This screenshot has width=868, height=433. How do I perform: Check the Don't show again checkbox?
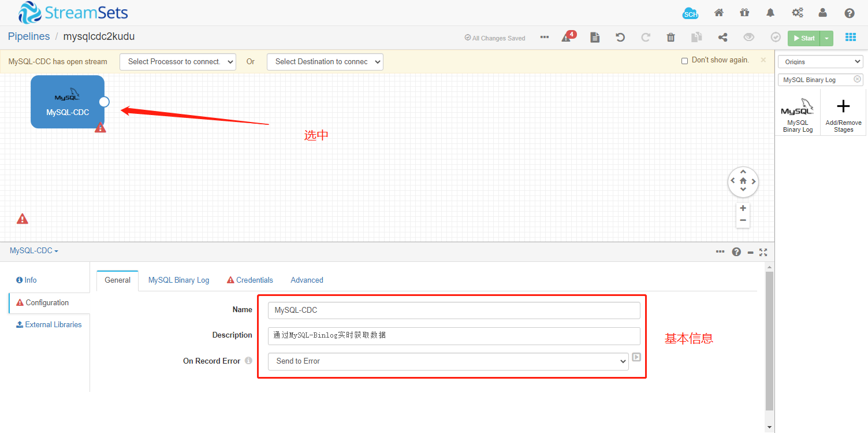tap(684, 61)
